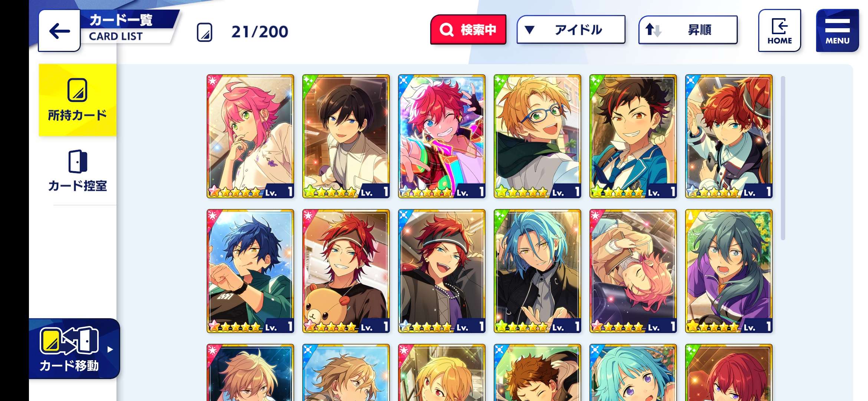Click the magnifier 検索中 search button

click(468, 30)
